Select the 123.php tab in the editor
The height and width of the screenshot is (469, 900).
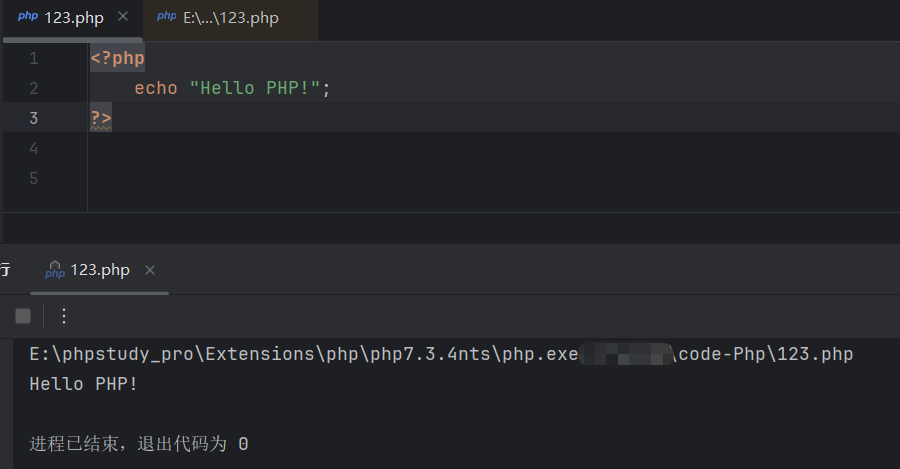(73, 18)
